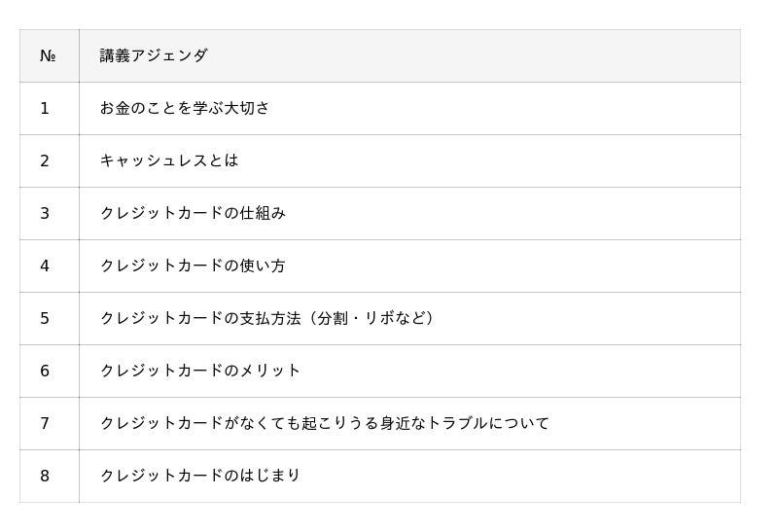Click the 身近なトラブルについて phrase
The width and height of the screenshot is (778, 532).
(464, 424)
